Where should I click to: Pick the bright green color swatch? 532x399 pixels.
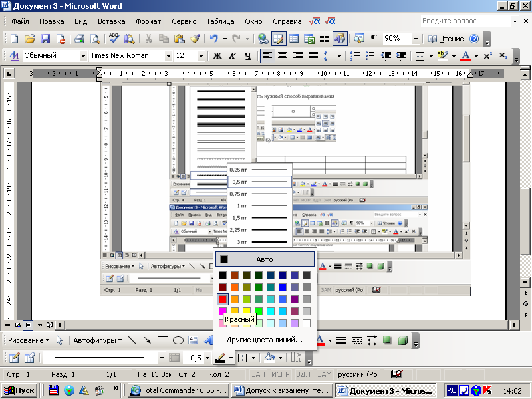point(259,311)
